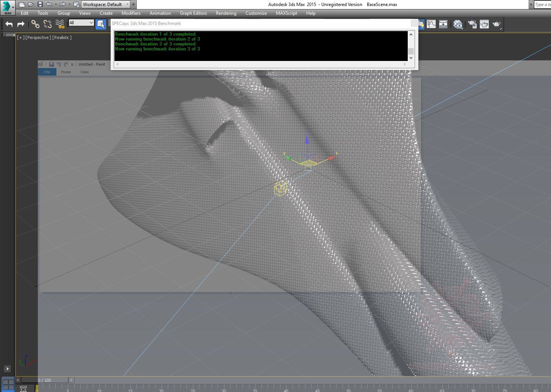Open the Group menu
The image size is (551, 392).
click(x=64, y=13)
